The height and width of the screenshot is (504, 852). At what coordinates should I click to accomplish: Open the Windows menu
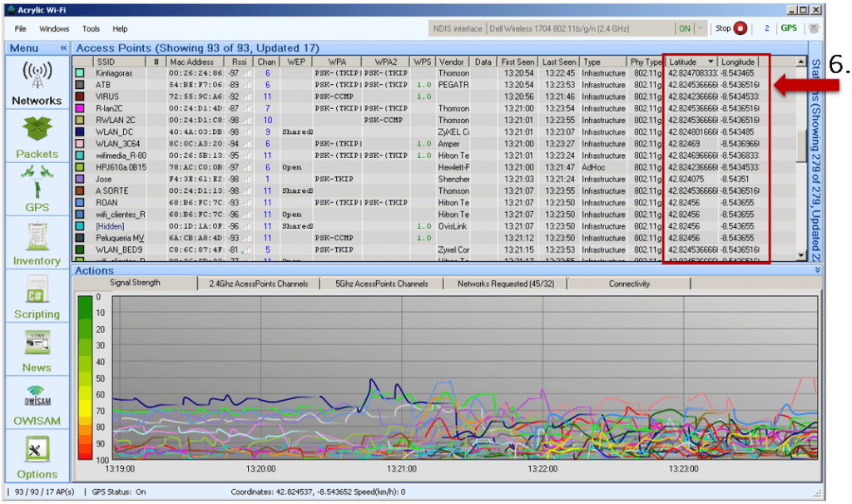tap(54, 29)
